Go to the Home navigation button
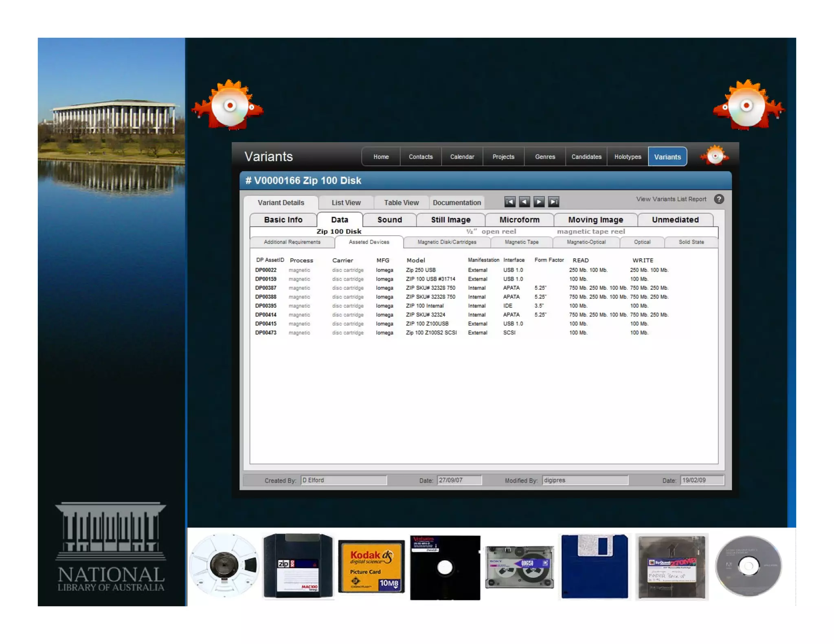Image resolution: width=834 pixels, height=644 pixels. tap(381, 157)
